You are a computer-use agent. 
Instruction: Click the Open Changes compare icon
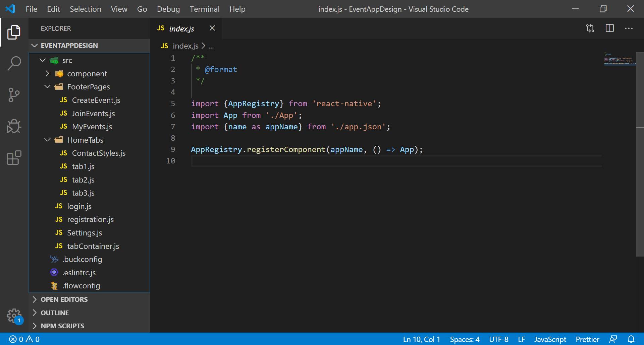[590, 28]
